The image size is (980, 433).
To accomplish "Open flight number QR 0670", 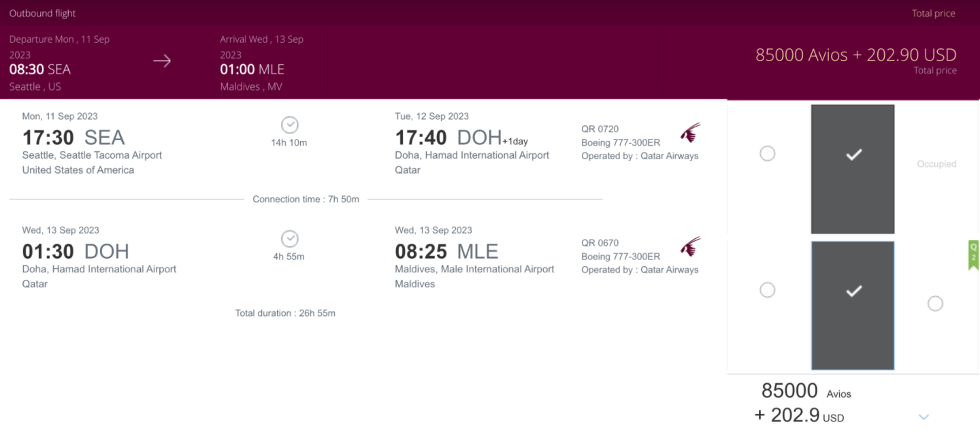I will click(600, 242).
